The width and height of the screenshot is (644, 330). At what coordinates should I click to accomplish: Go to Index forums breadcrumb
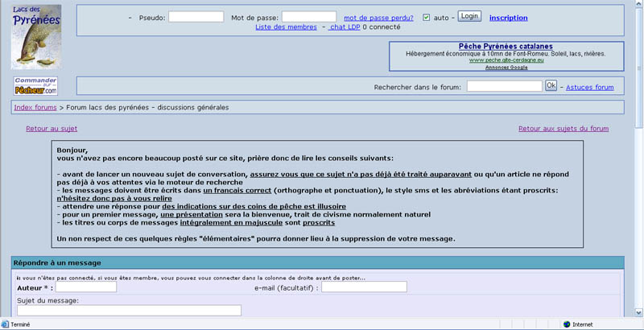pyautogui.click(x=35, y=107)
